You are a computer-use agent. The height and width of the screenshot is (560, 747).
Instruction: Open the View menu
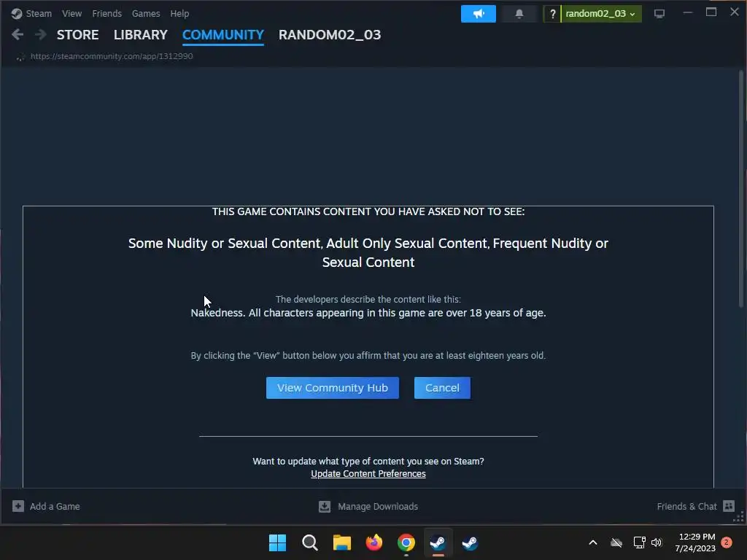pos(71,14)
